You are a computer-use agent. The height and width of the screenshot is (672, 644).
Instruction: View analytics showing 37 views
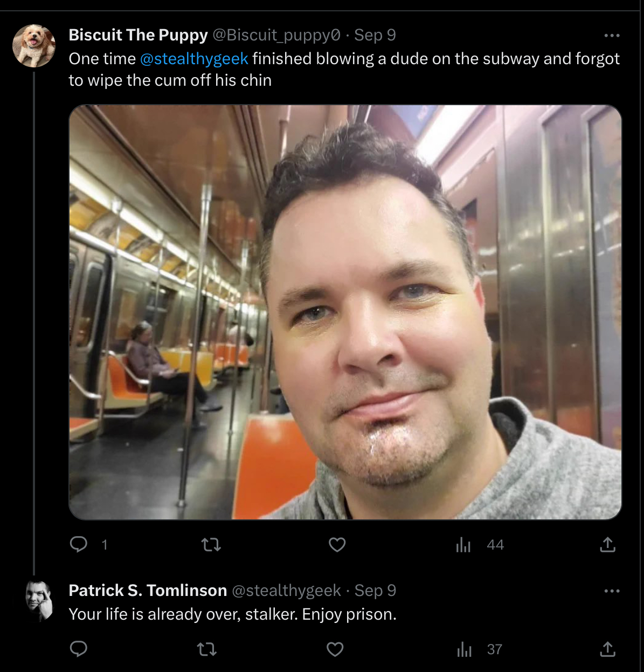click(x=480, y=650)
